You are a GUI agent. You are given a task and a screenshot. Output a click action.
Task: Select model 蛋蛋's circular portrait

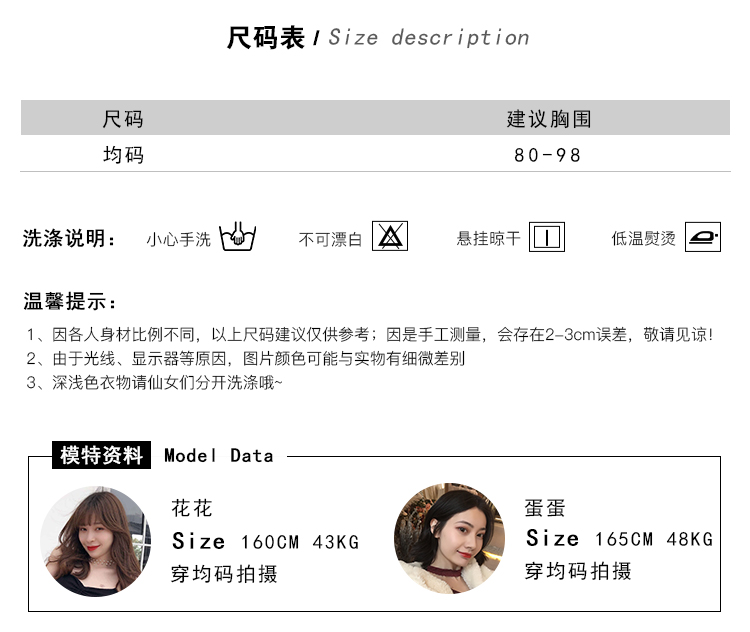pos(449,538)
